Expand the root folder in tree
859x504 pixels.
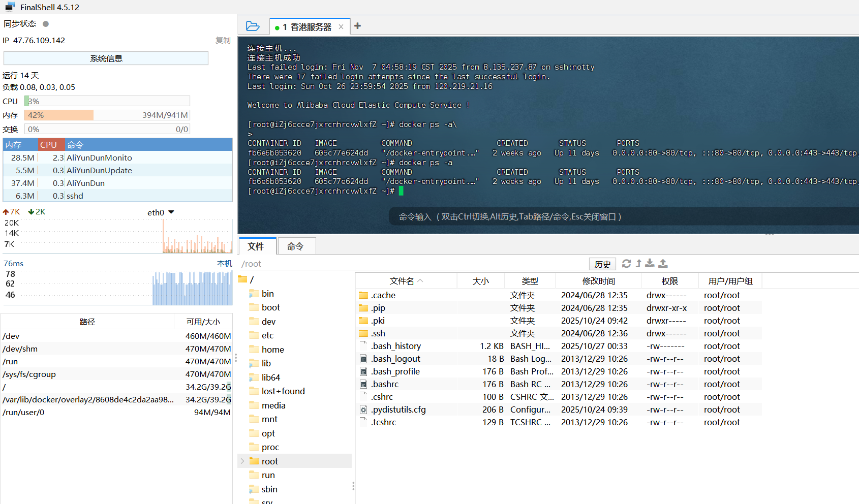pyautogui.click(x=242, y=461)
